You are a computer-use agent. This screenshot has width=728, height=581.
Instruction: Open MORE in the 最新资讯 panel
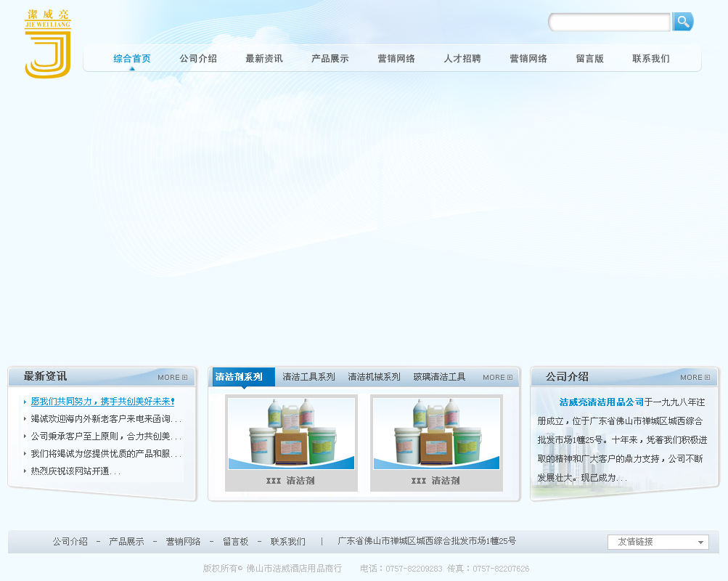172,378
